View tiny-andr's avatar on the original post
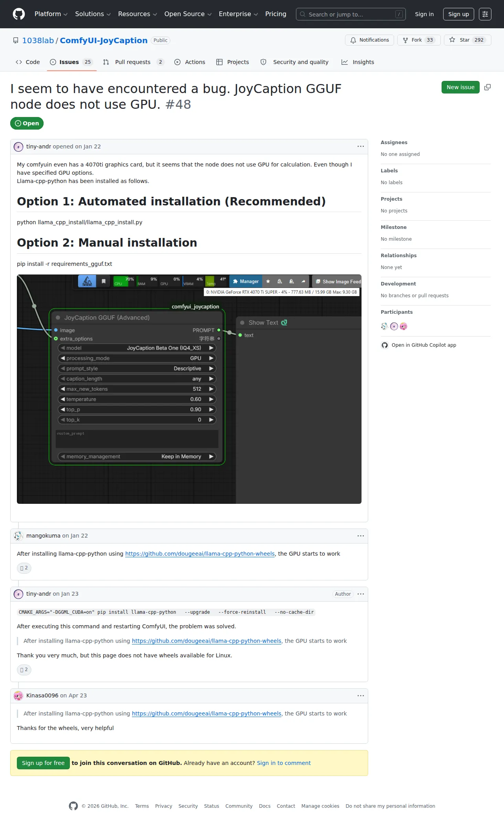Viewport: 504px width, 827px height. pos(18,147)
